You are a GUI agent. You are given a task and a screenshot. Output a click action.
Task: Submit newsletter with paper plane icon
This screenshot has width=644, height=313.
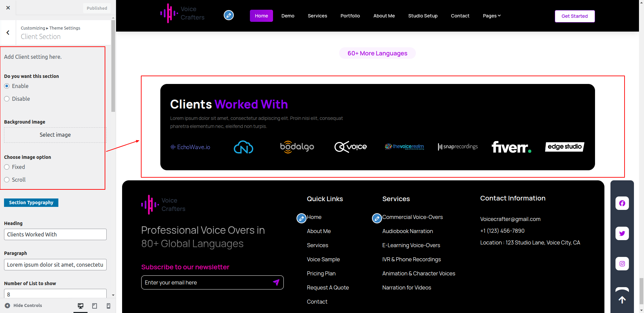pyautogui.click(x=276, y=282)
